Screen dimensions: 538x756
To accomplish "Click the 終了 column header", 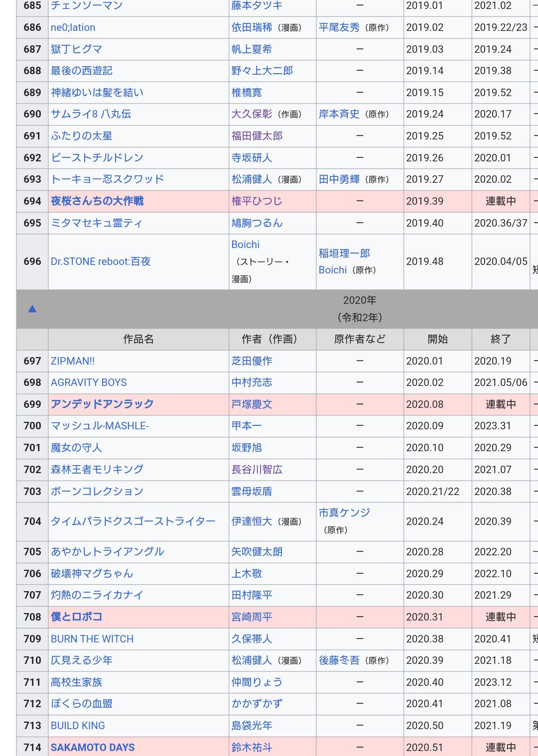I will 500,339.
